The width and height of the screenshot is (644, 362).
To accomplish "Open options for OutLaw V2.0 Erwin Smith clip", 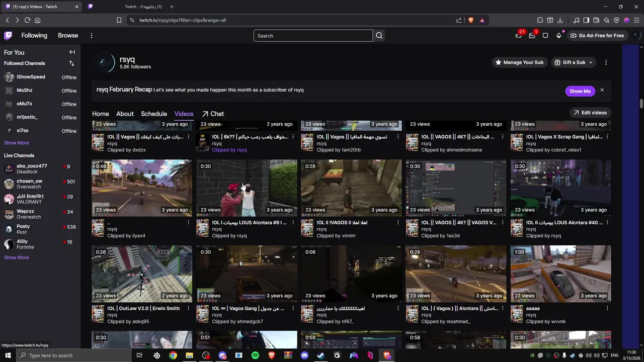I will (x=189, y=308).
